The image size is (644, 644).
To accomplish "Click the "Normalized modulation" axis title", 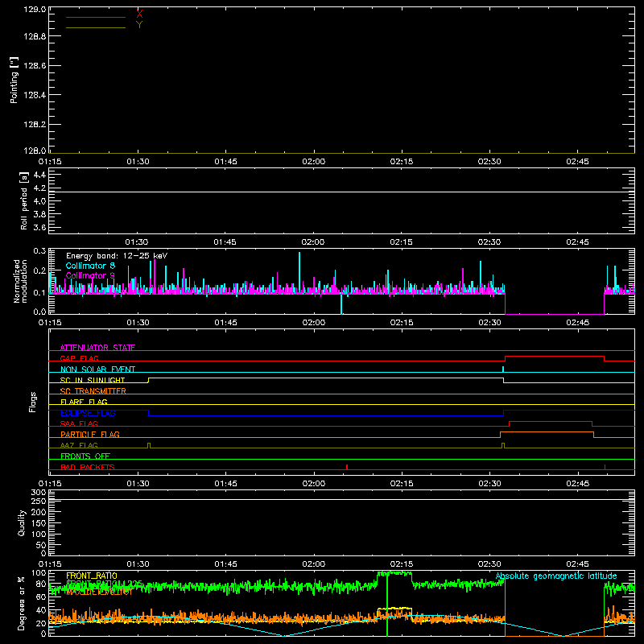I will [x=20, y=281].
